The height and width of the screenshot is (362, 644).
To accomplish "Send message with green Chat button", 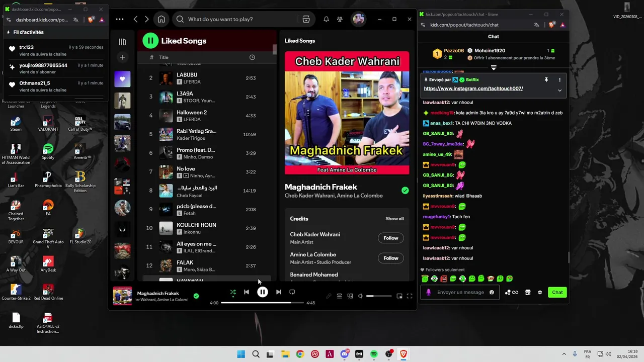I will coord(557,292).
